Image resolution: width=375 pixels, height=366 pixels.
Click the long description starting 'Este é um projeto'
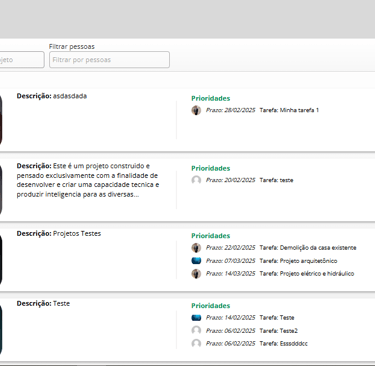(x=88, y=180)
